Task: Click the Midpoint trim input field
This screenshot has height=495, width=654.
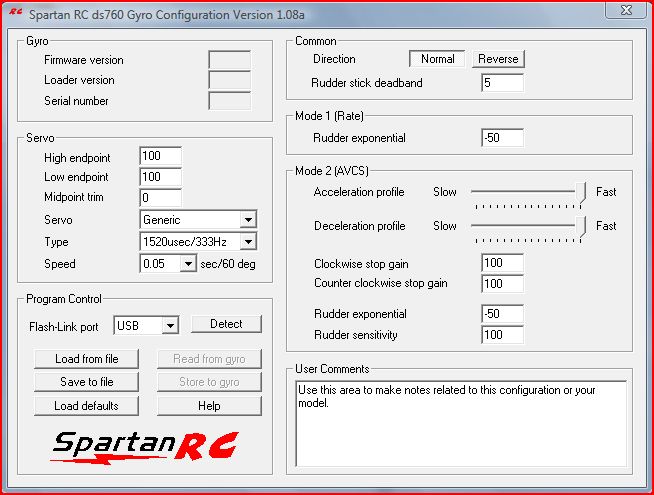Action: pos(161,197)
